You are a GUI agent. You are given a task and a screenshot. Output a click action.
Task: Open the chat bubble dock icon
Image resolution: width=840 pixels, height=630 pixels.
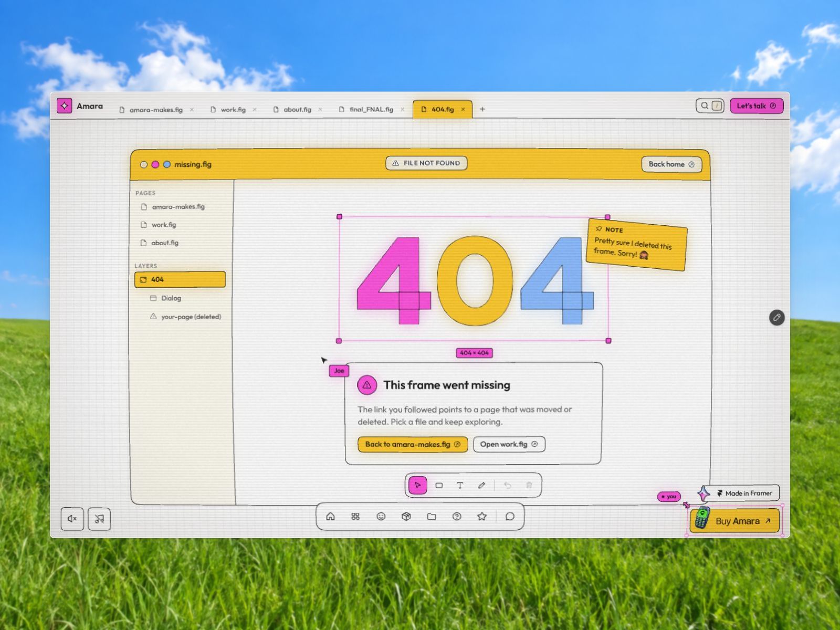[510, 517]
